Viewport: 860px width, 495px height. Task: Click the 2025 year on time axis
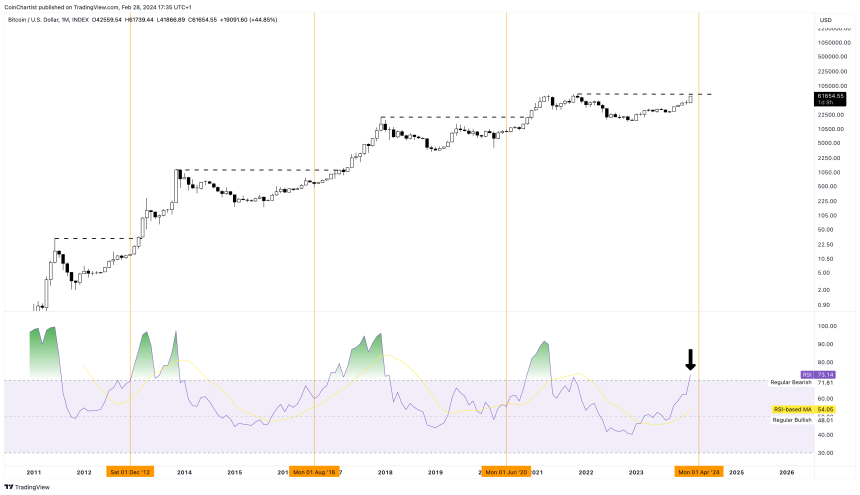click(x=737, y=473)
